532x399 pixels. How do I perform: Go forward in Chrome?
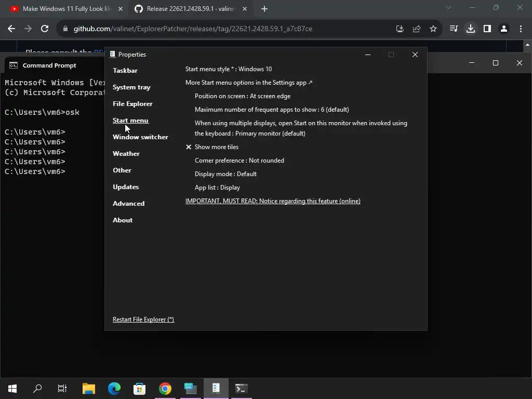point(28,29)
